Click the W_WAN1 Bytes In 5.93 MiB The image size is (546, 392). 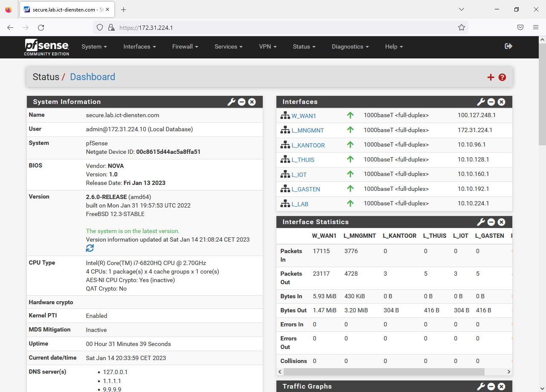click(x=325, y=296)
